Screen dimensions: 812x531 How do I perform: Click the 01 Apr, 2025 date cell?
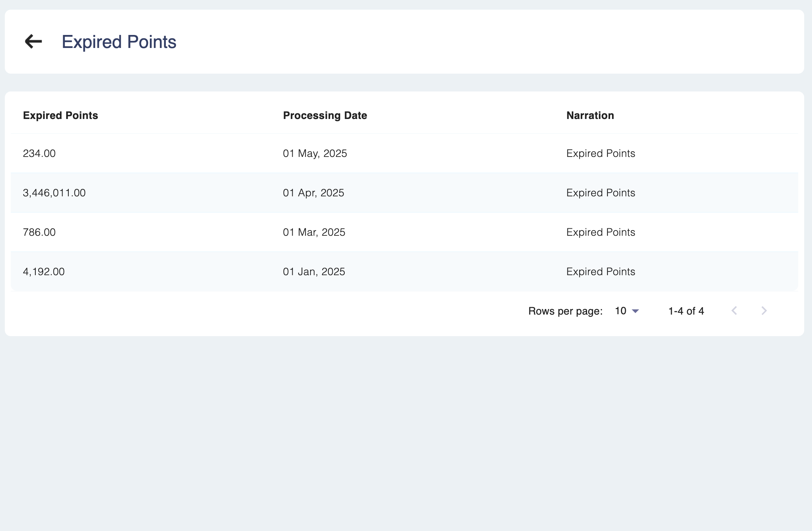[313, 193]
